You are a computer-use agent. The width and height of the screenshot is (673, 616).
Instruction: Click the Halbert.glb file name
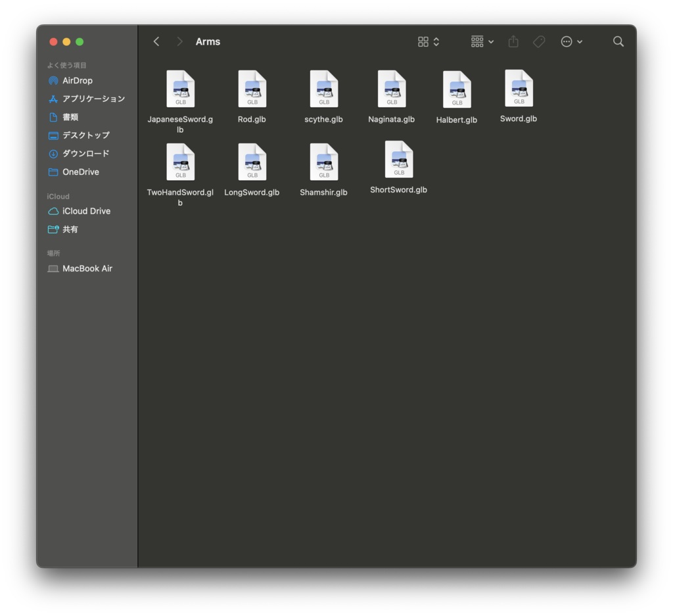tap(457, 120)
